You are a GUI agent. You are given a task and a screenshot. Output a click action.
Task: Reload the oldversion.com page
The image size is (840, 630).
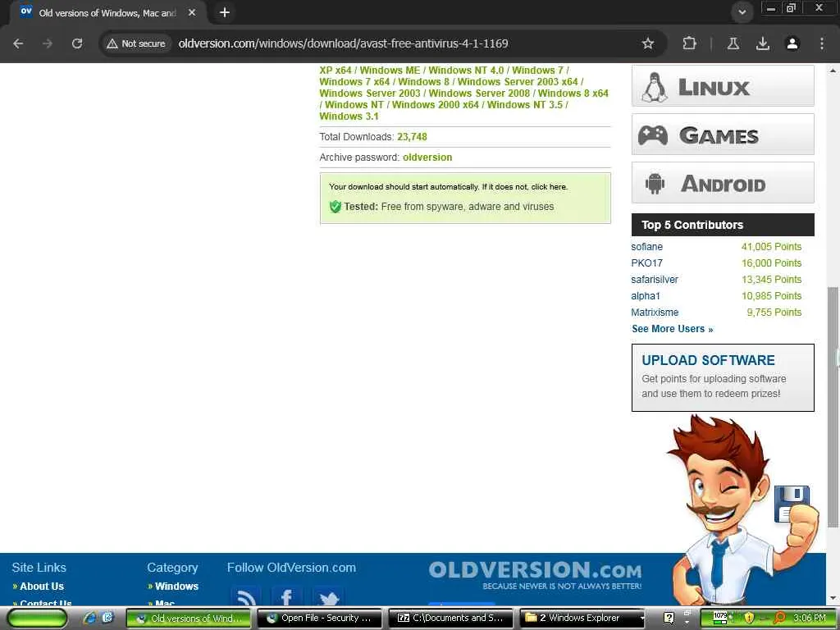(x=77, y=43)
